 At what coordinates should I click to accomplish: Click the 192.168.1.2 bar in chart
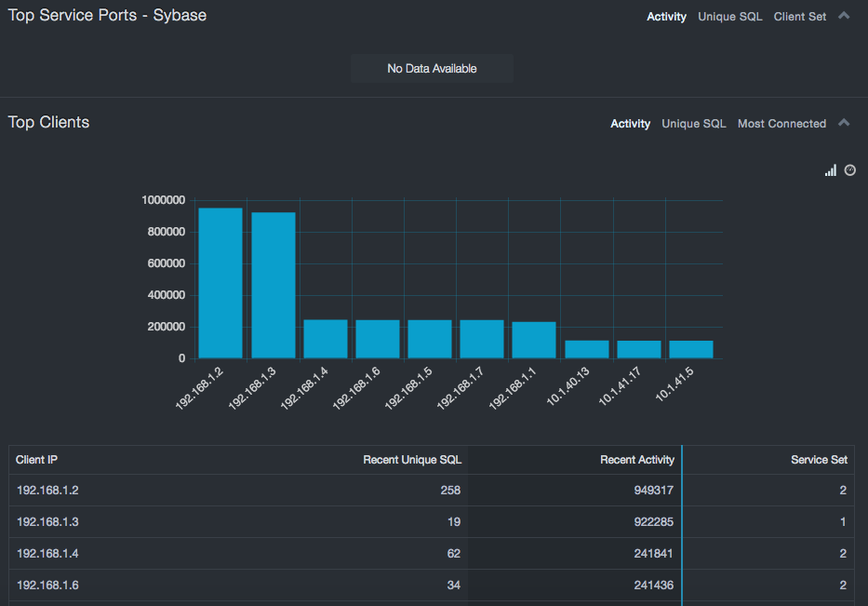(220, 283)
